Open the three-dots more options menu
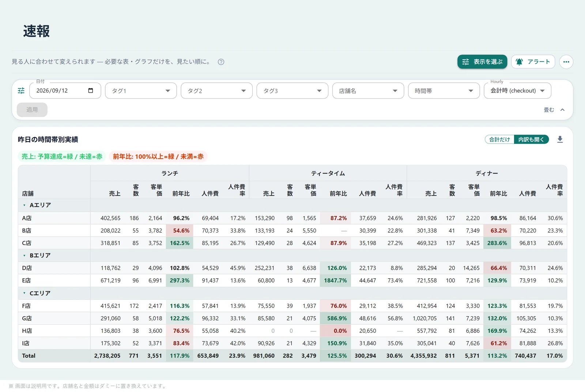Screen dimensions: 585x392 pyautogui.click(x=566, y=62)
